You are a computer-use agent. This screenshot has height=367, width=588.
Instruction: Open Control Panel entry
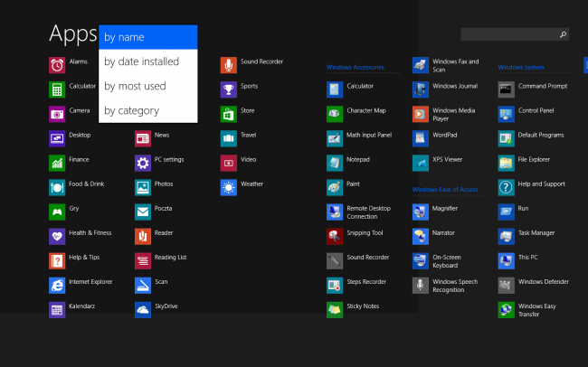[526, 114]
